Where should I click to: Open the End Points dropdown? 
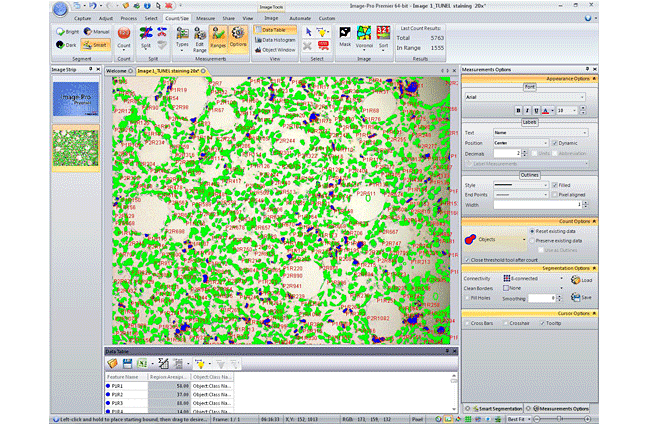tap(521, 195)
